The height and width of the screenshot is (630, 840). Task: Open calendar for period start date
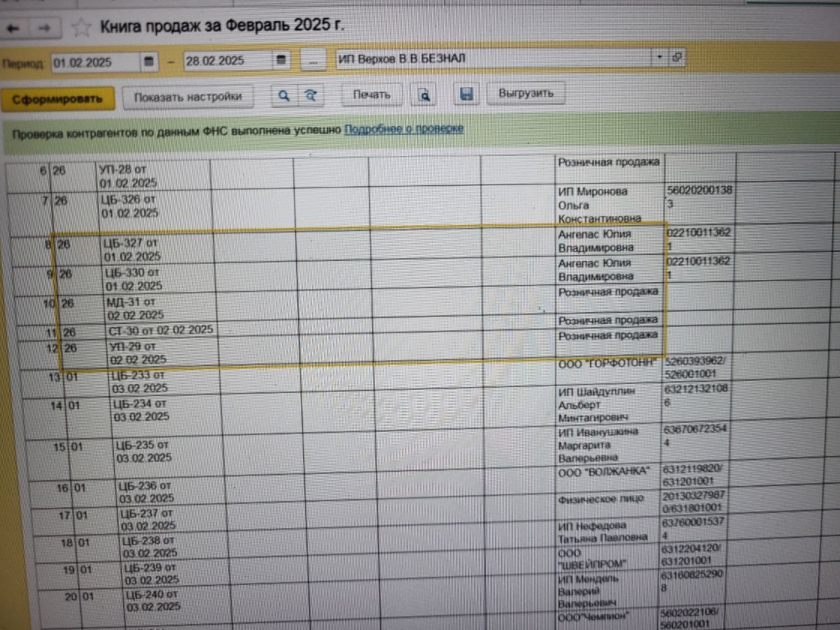click(149, 62)
